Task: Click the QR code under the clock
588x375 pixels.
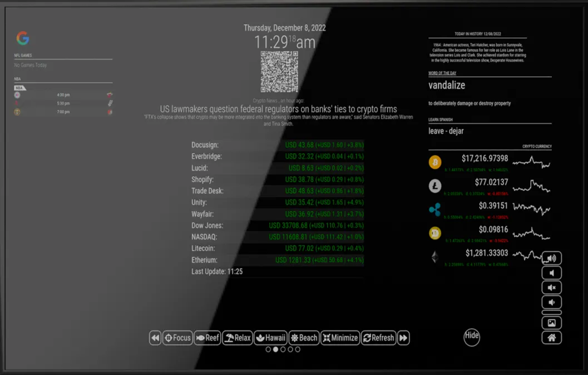Action: pyautogui.click(x=279, y=72)
